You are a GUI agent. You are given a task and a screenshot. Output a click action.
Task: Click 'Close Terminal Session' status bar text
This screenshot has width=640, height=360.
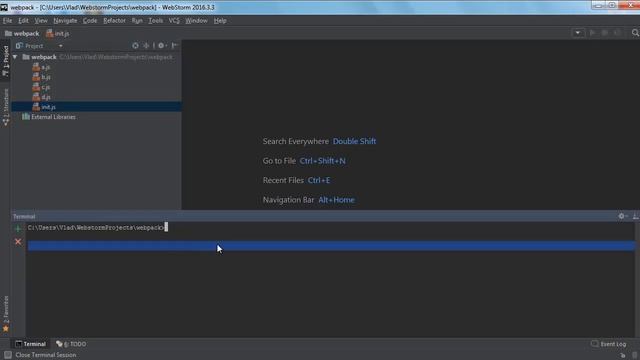coord(46,355)
